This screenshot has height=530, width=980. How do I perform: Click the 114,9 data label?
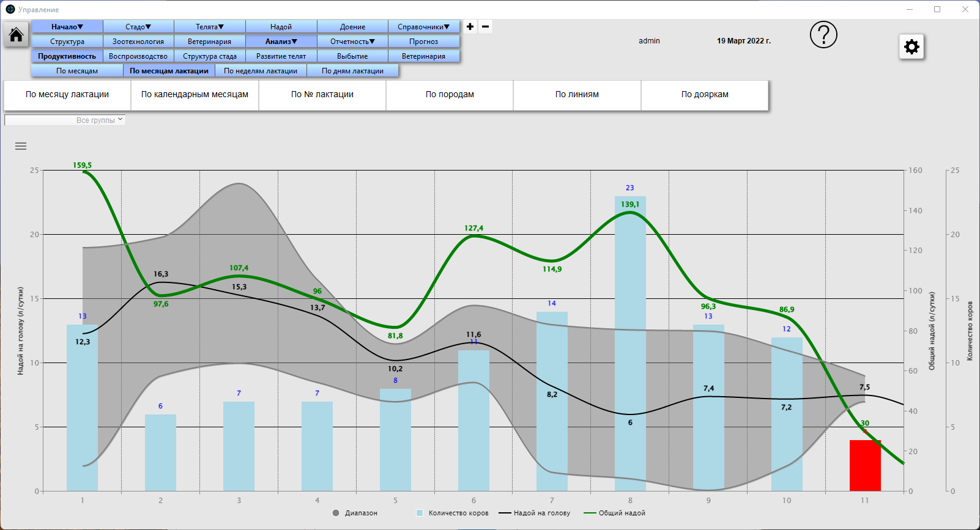[x=552, y=269]
